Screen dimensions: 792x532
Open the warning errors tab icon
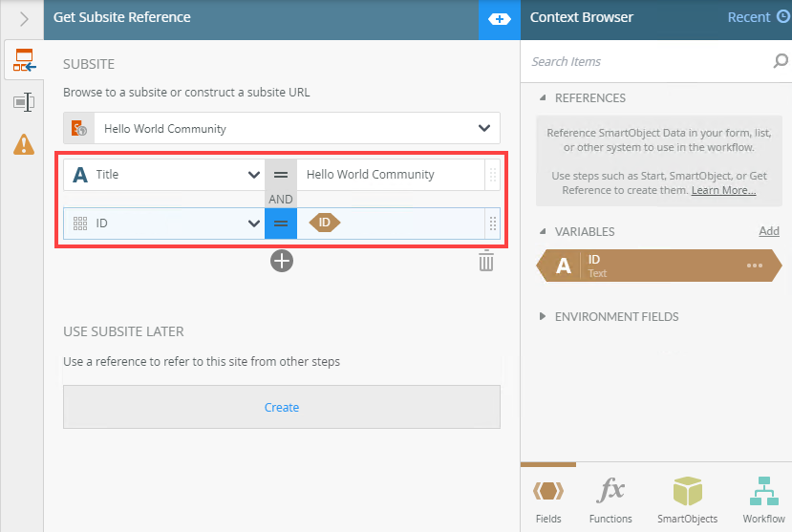[x=24, y=143]
